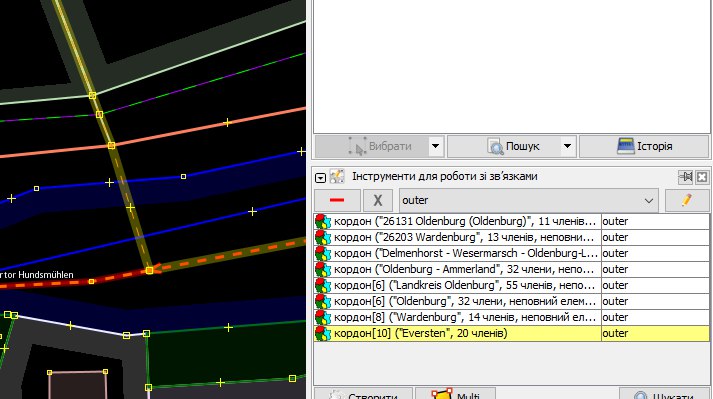Open the arrow next to Вибрати
Screen dimensions: 713x399
[x=436, y=146]
